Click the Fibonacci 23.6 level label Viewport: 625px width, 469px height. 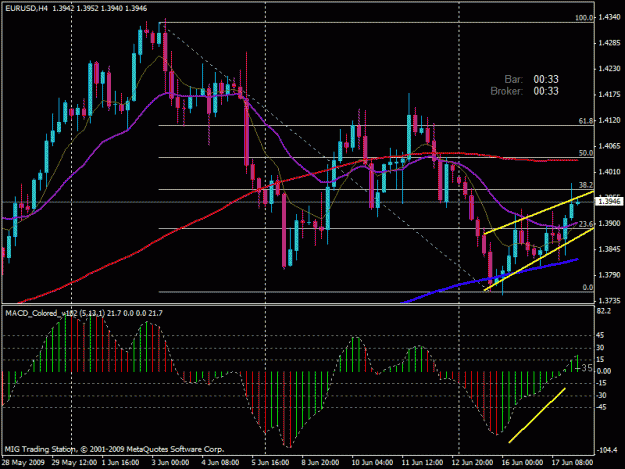coord(586,224)
